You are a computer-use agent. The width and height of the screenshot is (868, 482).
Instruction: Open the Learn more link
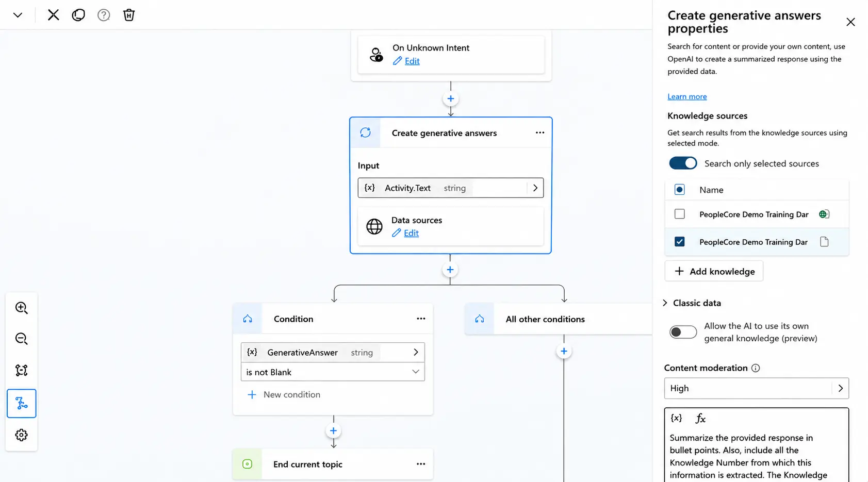click(687, 96)
